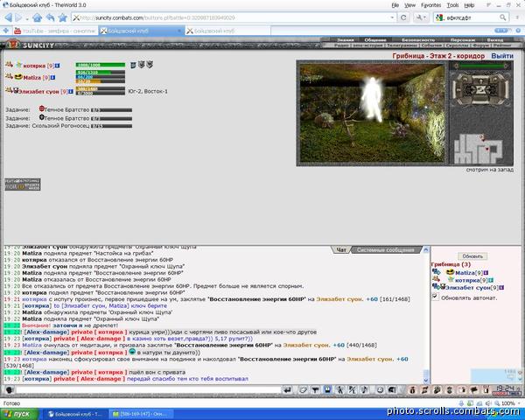Click the chat filter funnel icon

[315, 390]
